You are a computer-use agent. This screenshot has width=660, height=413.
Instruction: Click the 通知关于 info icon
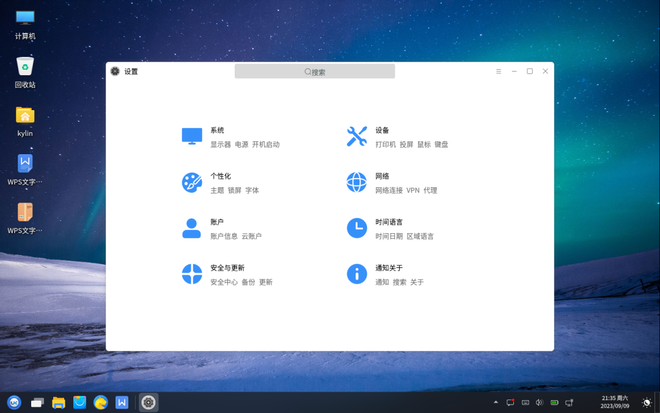357,274
